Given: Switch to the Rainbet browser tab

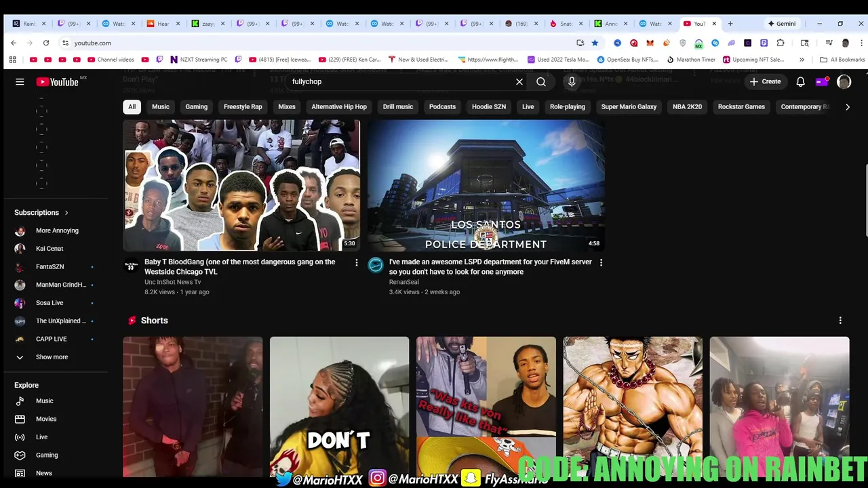Looking at the screenshot, I should point(29,24).
